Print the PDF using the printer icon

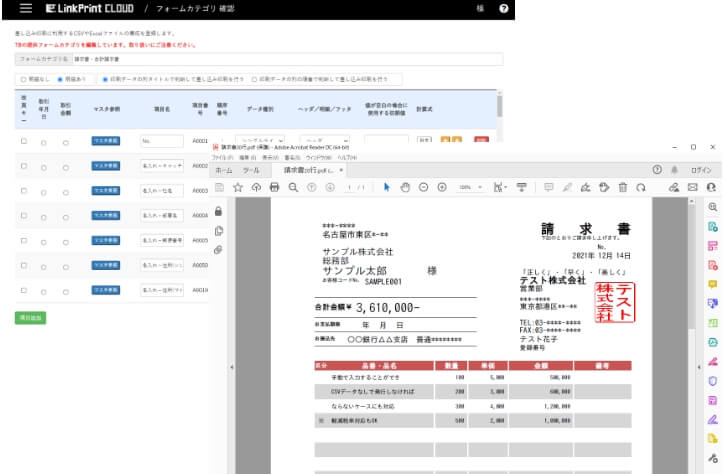click(x=274, y=187)
